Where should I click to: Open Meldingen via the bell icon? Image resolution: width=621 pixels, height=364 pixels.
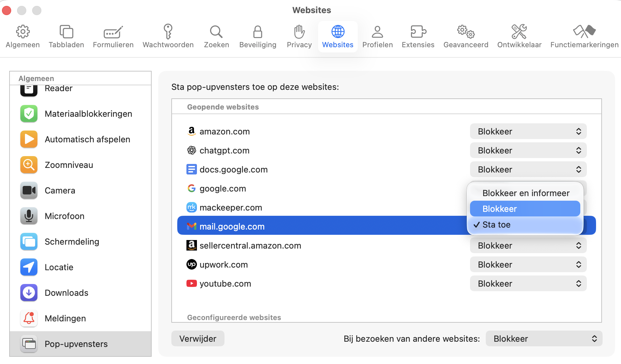pyautogui.click(x=29, y=318)
